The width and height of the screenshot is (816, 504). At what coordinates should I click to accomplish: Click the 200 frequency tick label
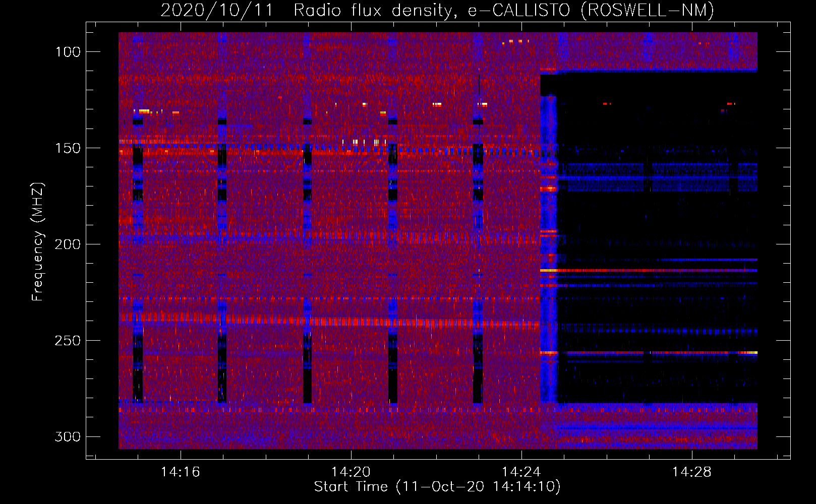pos(68,244)
